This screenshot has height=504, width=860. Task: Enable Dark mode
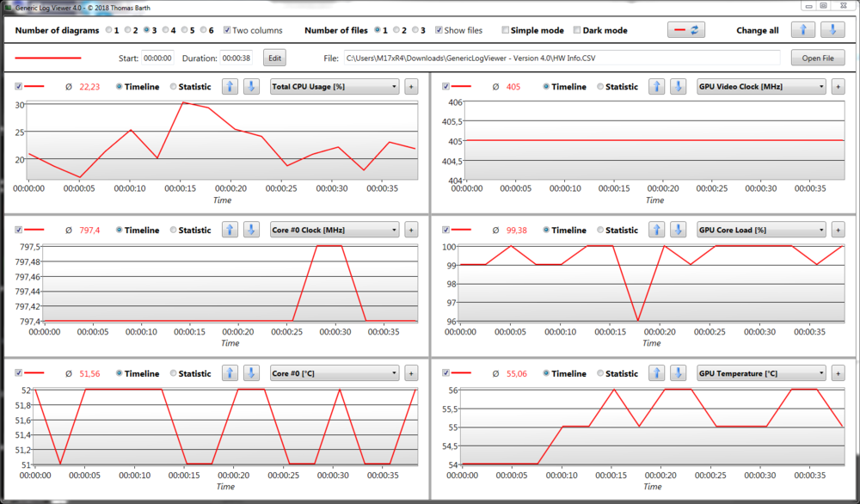click(576, 30)
